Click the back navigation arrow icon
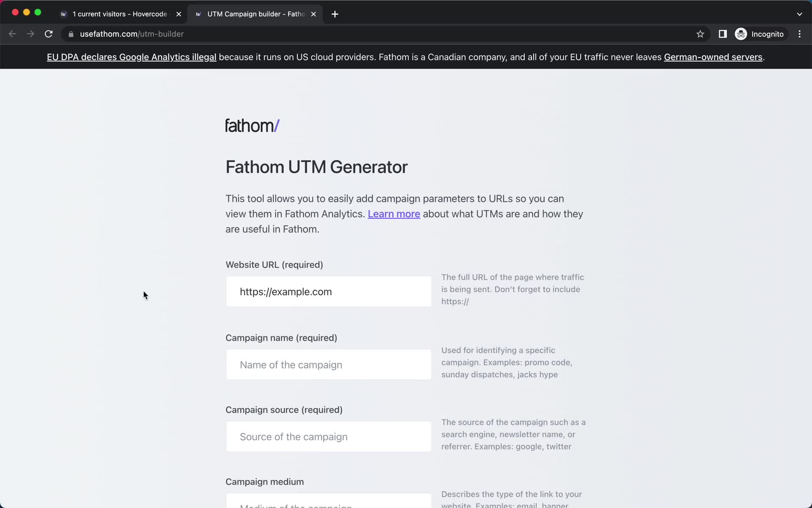Viewport: 812px width, 508px height. [12, 34]
